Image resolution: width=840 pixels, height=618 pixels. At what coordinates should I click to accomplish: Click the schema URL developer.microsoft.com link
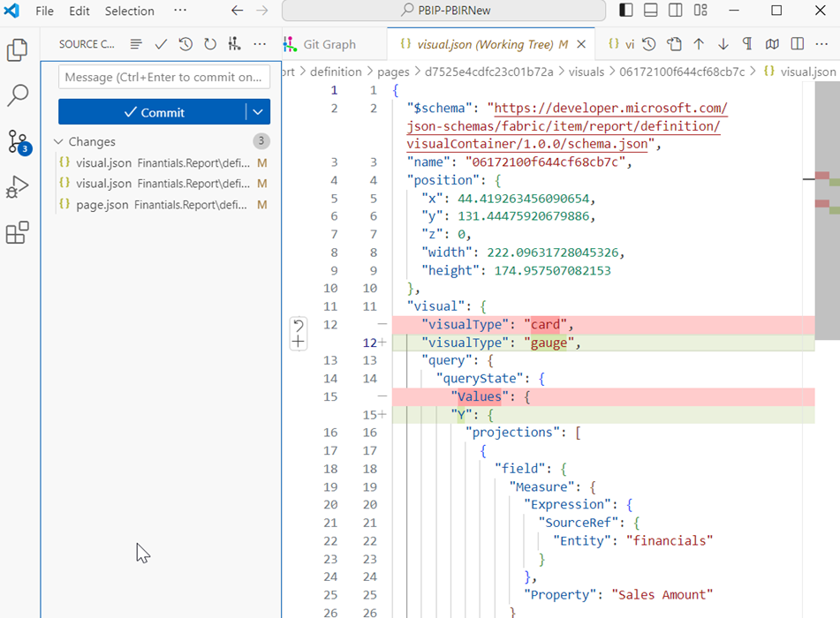tap(610, 109)
